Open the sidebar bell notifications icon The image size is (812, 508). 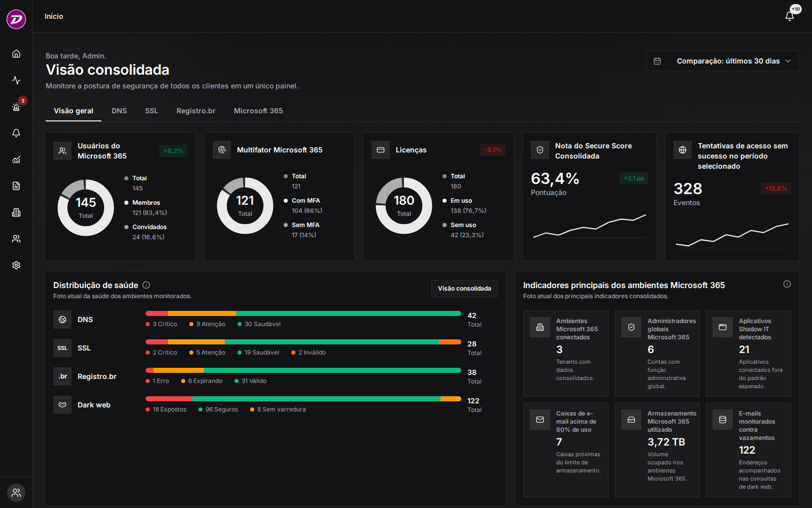pyautogui.click(x=16, y=133)
